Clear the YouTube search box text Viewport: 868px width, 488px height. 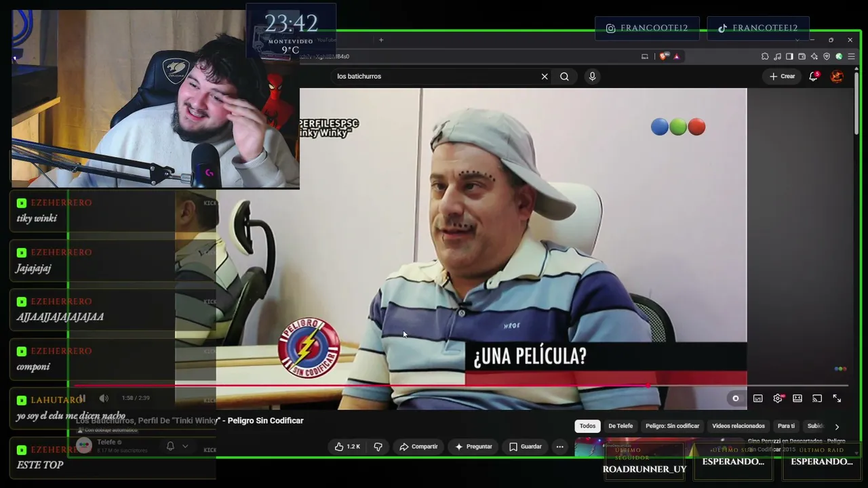pyautogui.click(x=544, y=77)
